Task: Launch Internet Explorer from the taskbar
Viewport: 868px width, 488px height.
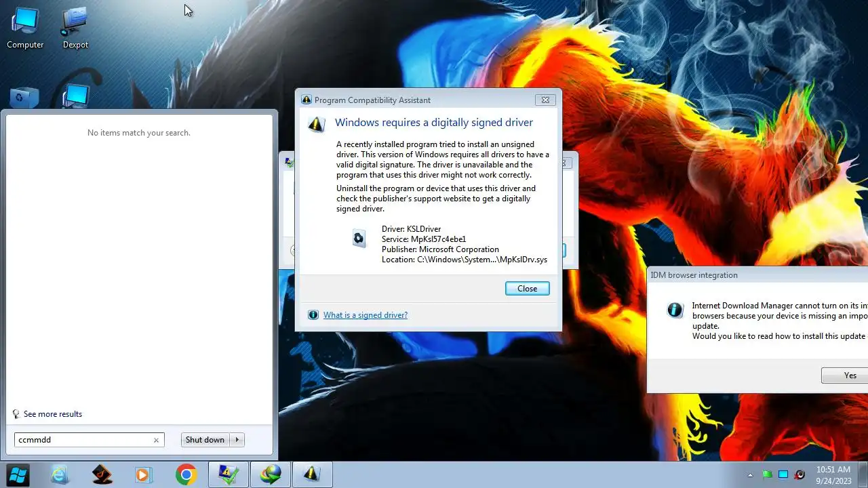Action: point(60,474)
